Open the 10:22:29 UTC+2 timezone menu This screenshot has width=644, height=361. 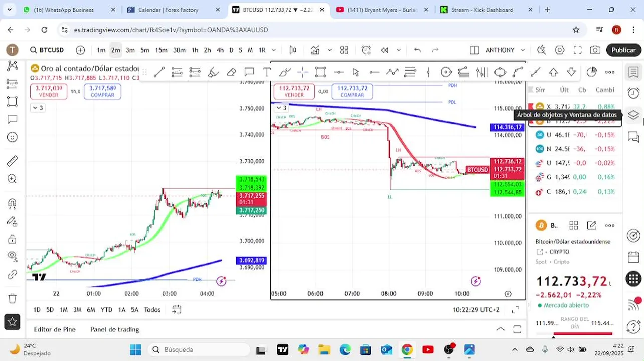476,310
